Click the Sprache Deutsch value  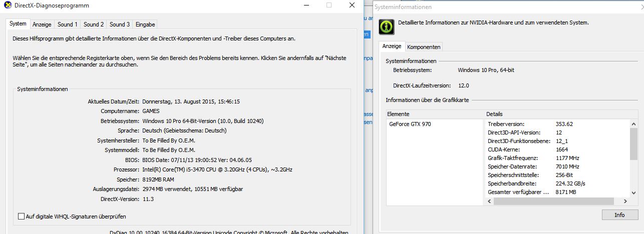pyautogui.click(x=185, y=130)
